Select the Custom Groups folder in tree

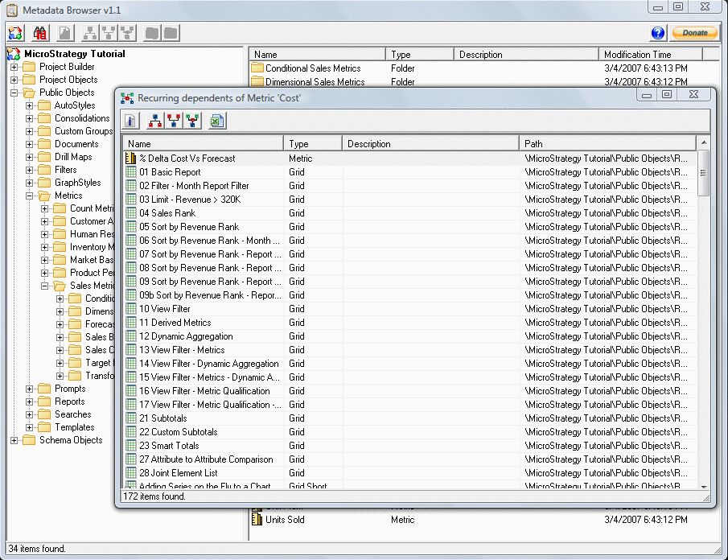tap(84, 131)
